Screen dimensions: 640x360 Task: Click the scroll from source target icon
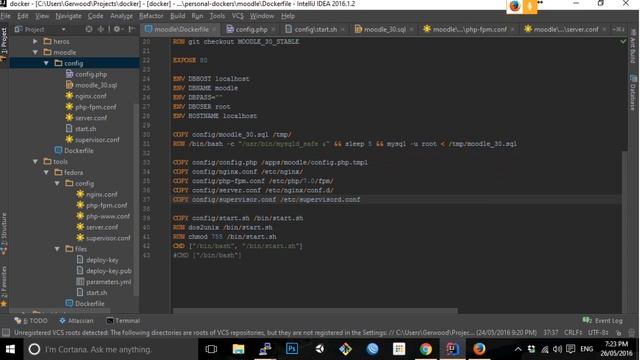[x=89, y=29]
